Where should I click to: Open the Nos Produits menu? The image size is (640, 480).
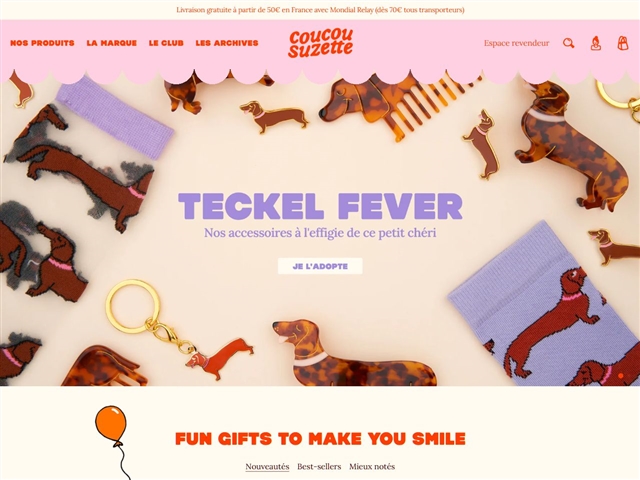[42, 43]
